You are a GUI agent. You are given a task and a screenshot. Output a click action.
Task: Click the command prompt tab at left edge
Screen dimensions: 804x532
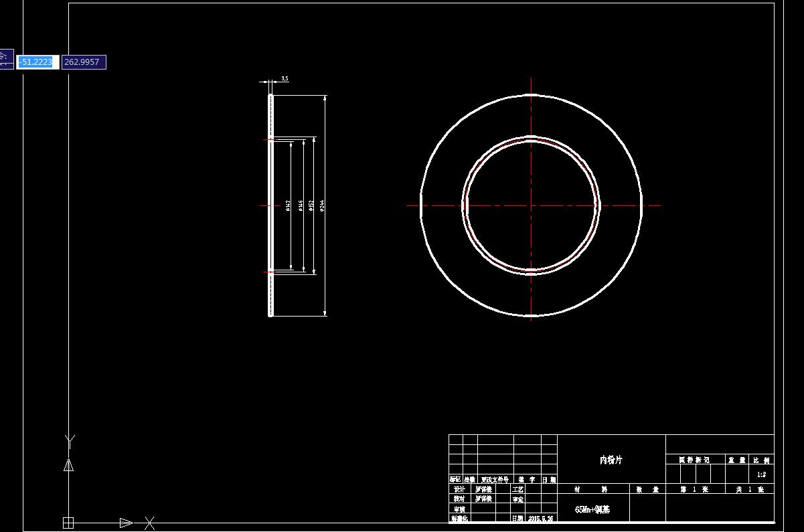[6, 58]
